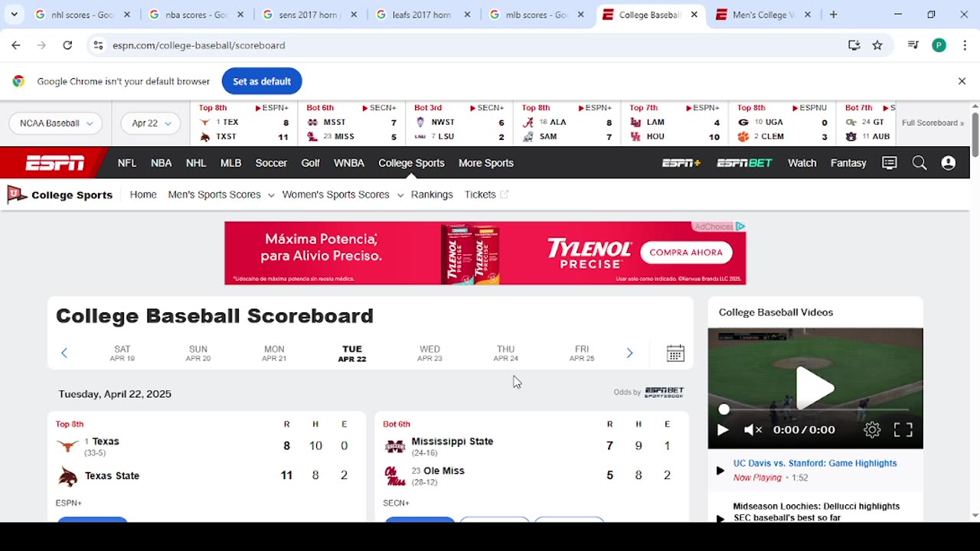This screenshot has width=980, height=551.
Task: Click Full Scoreboard link in ticker
Action: [x=933, y=123]
